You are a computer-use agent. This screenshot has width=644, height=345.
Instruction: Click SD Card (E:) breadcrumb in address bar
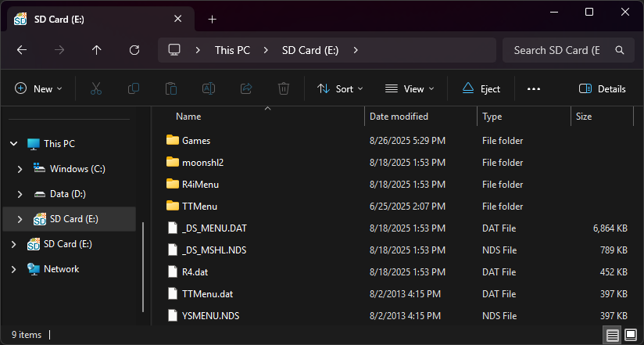coord(310,50)
